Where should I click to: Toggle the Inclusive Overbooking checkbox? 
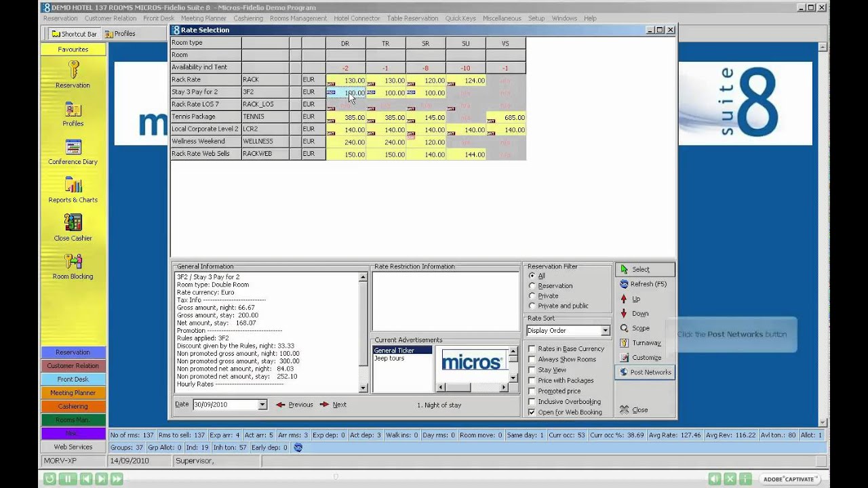(x=532, y=401)
